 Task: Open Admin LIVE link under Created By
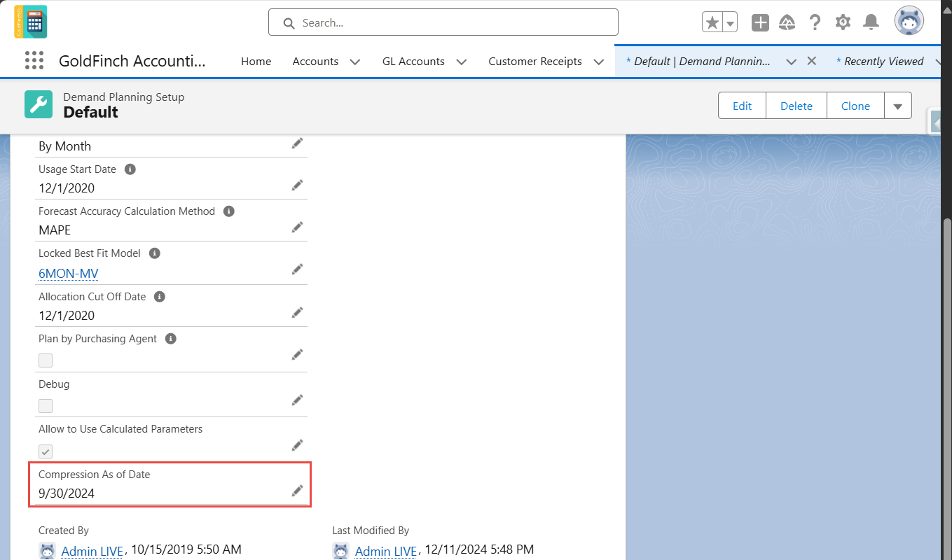tap(92, 552)
